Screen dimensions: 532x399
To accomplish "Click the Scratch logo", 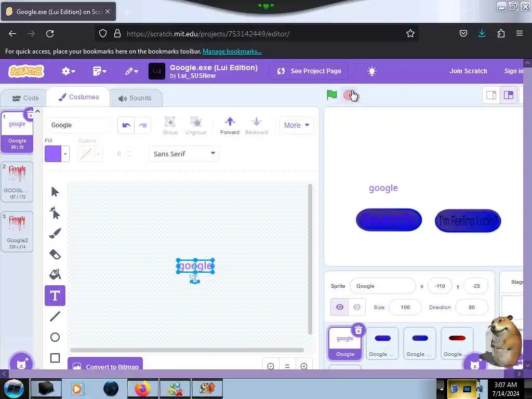I will click(26, 71).
